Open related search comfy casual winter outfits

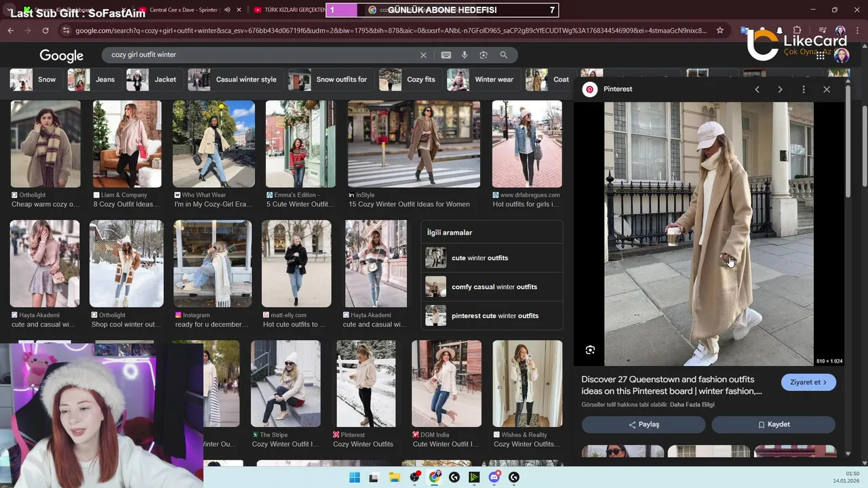pos(492,287)
